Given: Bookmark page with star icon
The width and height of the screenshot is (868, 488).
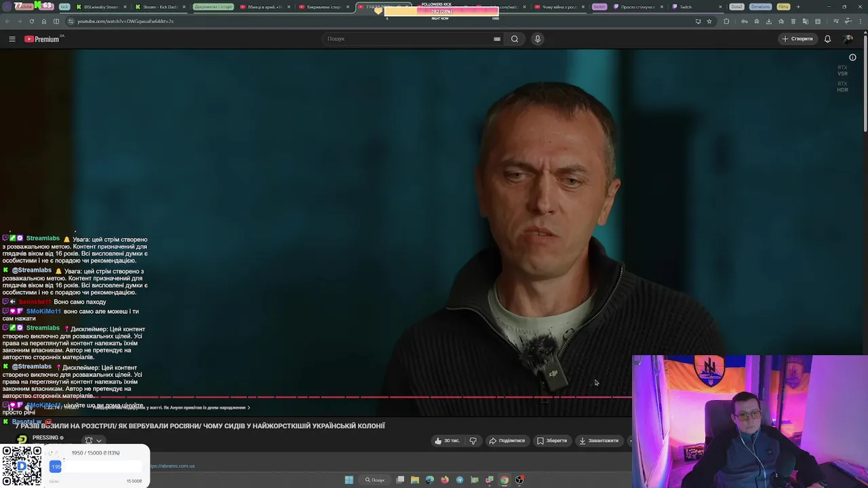Looking at the screenshot, I should (709, 21).
